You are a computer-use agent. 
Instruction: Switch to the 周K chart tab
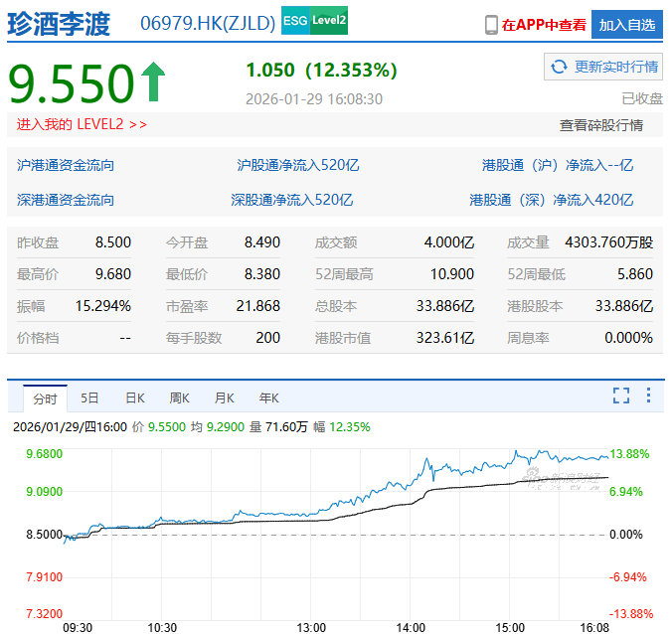(180, 398)
